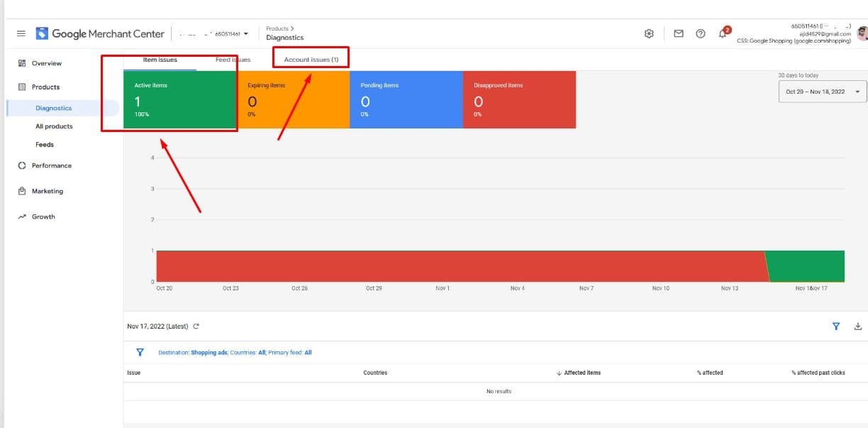Screen dimensions: 868x428
Task: Click the Performance circle icon in sidebar
Action: click(x=22, y=165)
